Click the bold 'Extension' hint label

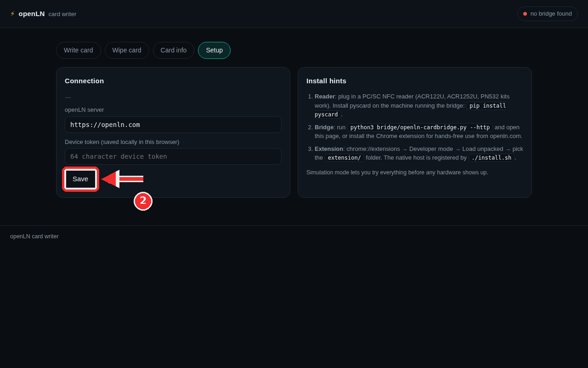point(329,149)
